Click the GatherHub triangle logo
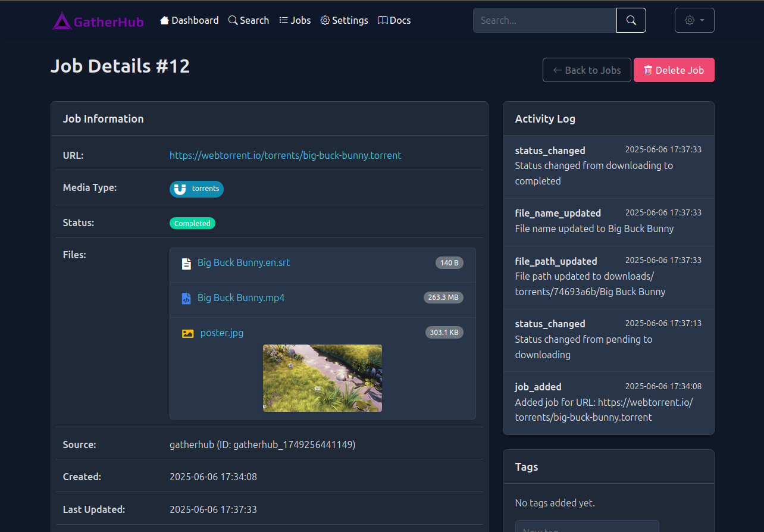 (x=62, y=20)
